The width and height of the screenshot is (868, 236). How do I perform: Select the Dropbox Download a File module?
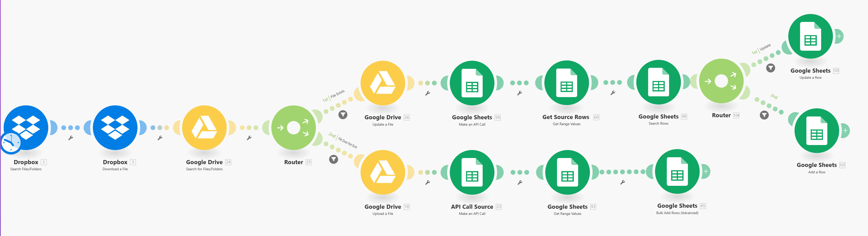coord(115,128)
